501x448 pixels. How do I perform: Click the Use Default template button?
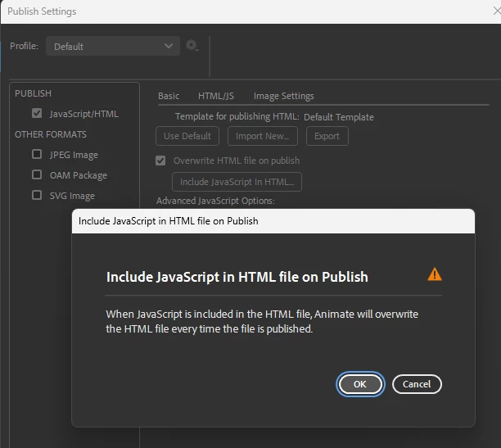(187, 136)
